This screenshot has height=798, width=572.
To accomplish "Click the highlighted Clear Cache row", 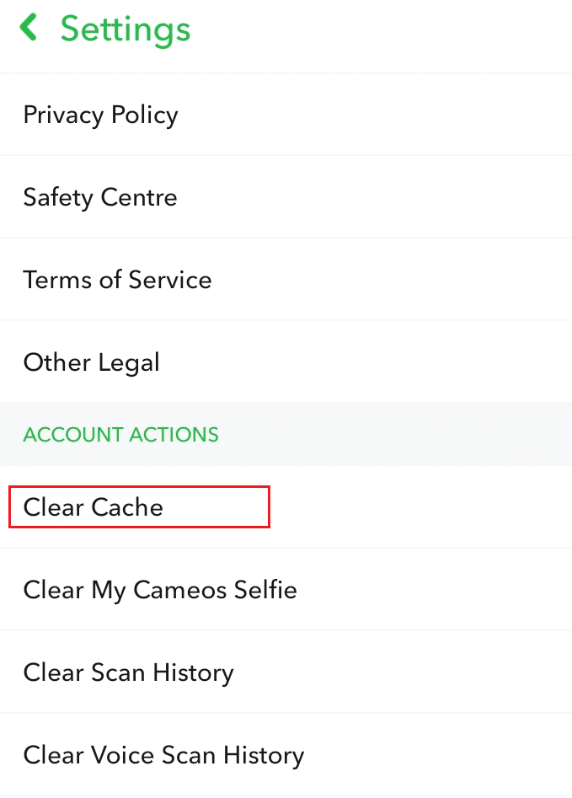I will point(286,507).
